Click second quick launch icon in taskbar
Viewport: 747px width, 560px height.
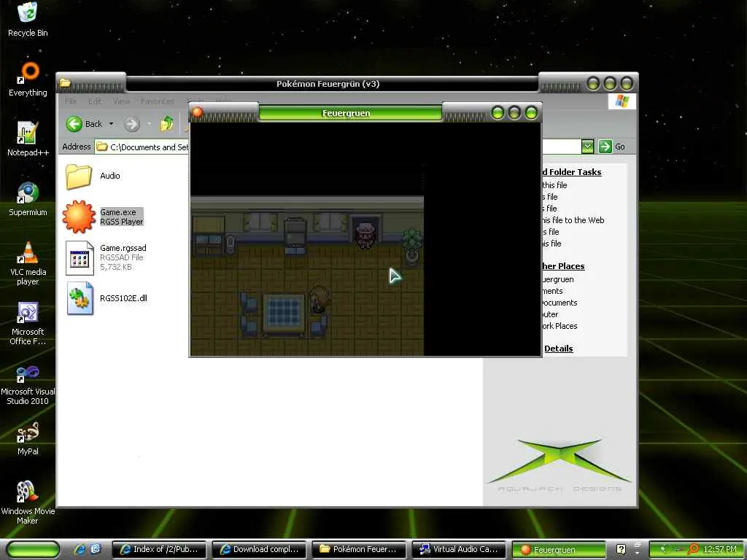point(96,549)
